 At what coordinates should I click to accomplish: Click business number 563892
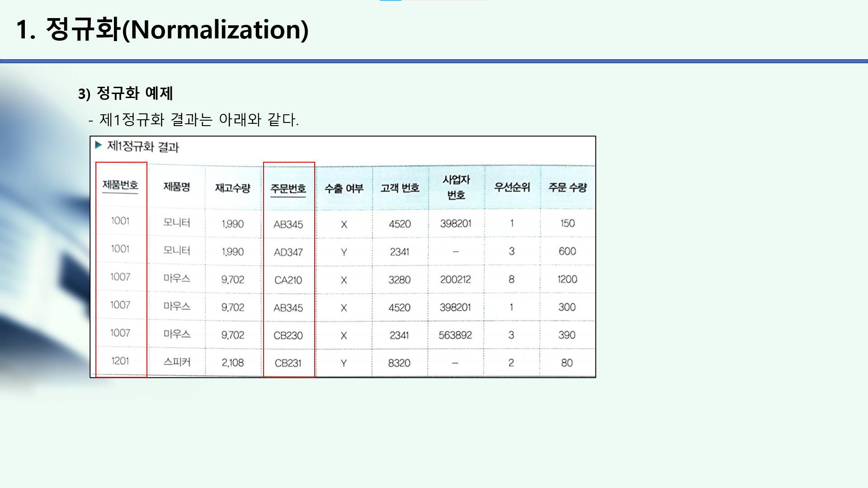[x=455, y=335]
